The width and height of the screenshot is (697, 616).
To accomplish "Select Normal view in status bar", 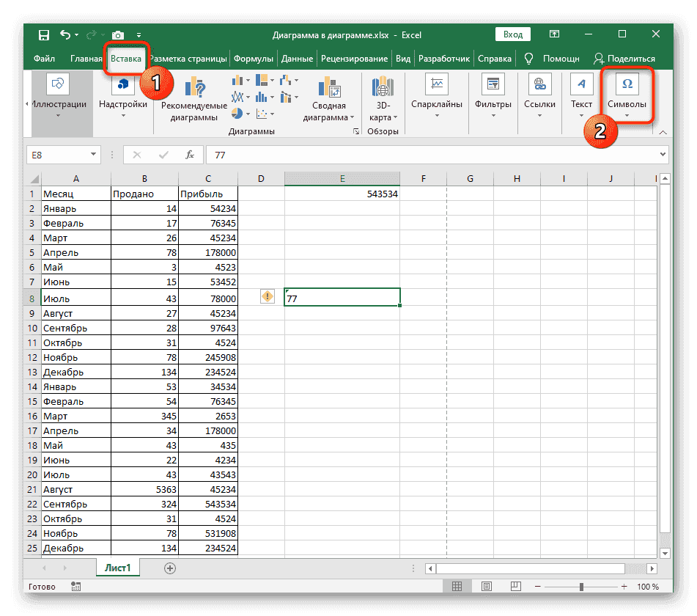I will (x=456, y=587).
